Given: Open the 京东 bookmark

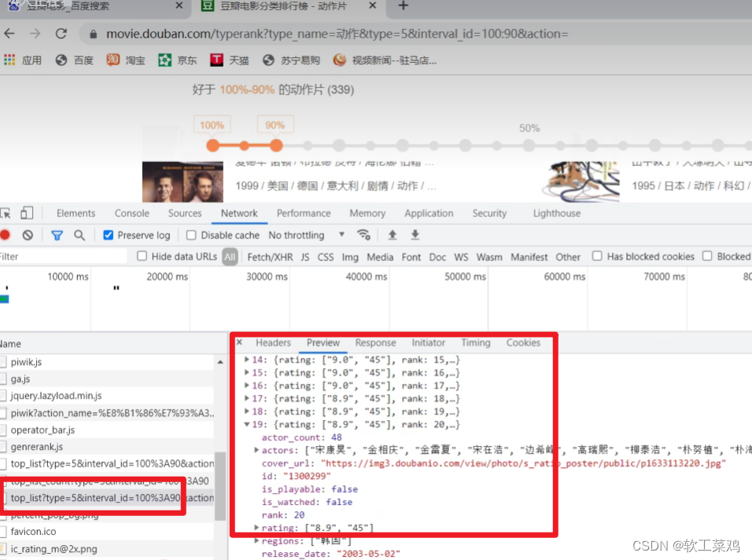Looking at the screenshot, I should (178, 60).
